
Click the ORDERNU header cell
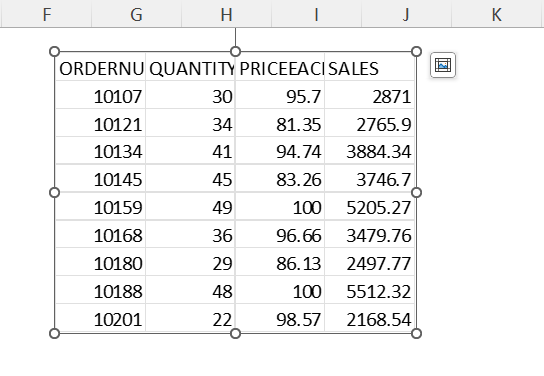click(x=101, y=68)
